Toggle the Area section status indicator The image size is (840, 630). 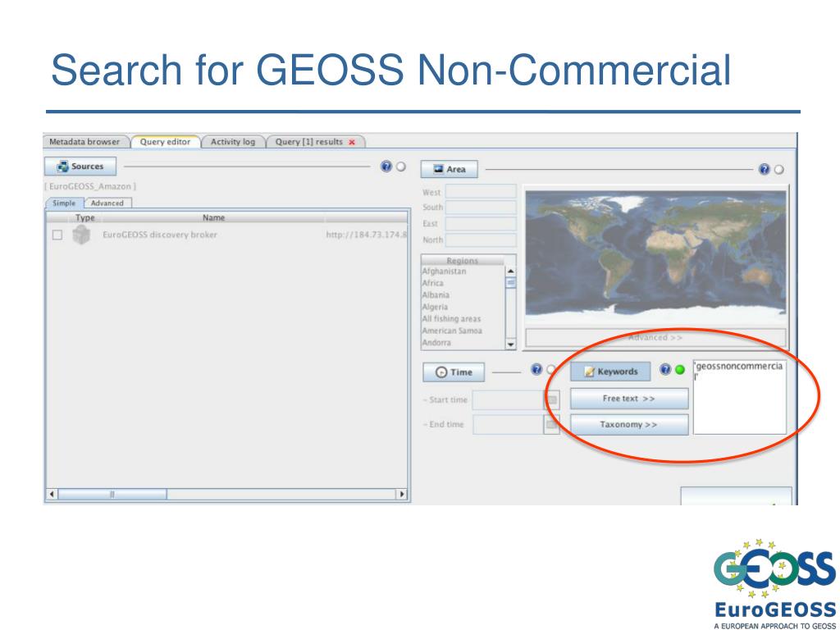point(779,170)
